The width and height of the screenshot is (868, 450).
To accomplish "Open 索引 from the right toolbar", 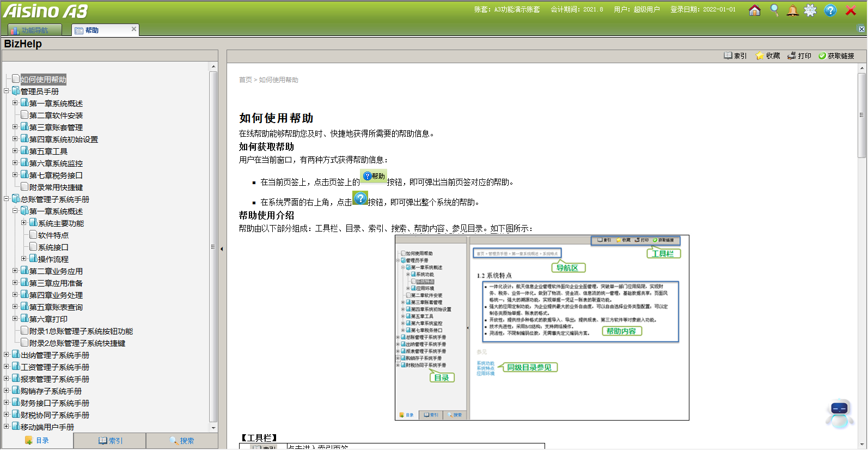I will click(x=735, y=56).
